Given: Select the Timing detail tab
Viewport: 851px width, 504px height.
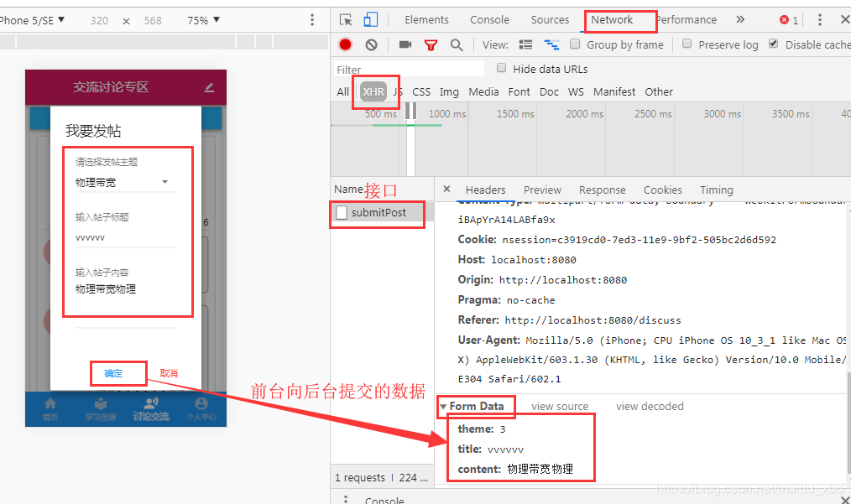Looking at the screenshot, I should [717, 190].
